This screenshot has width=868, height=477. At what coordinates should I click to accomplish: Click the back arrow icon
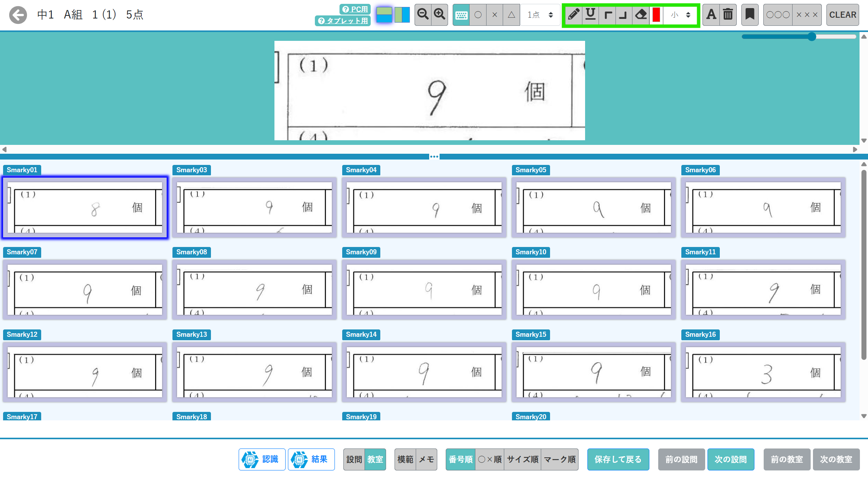18,15
